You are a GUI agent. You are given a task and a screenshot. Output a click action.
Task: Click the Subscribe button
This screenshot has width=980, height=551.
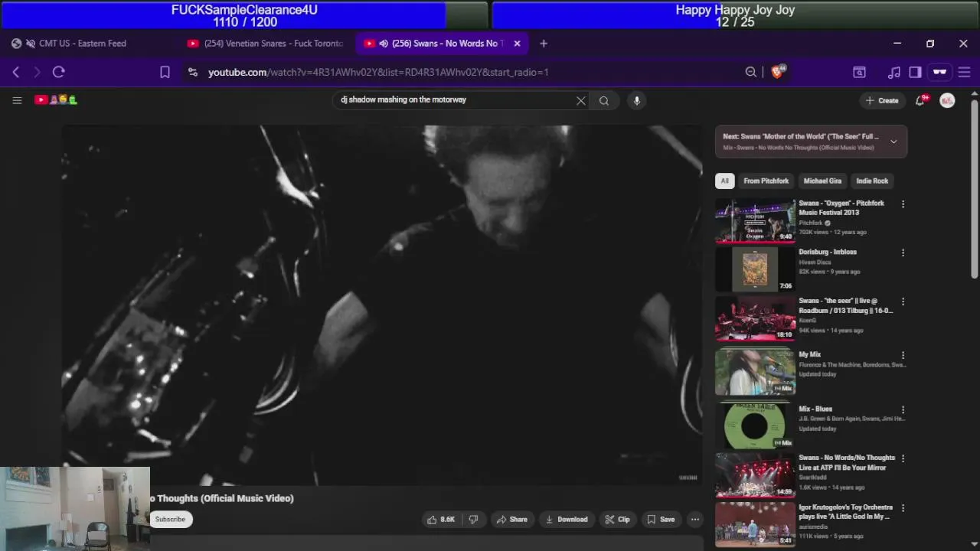[170, 520]
